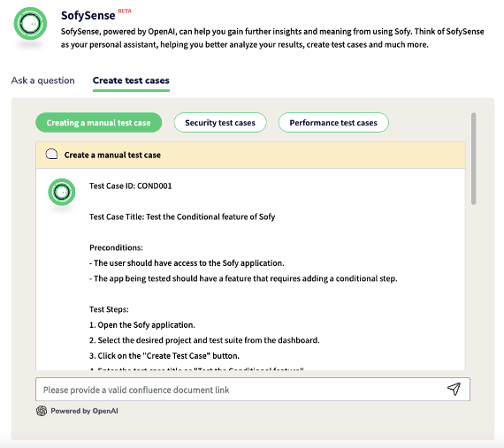Click the SofySense avatar next to Test Case ID
This screenshot has width=504, height=448.
pyautogui.click(x=62, y=192)
